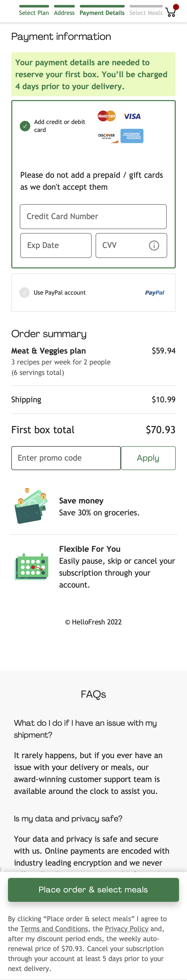This screenshot has width=187, height=980.
Task: Open the Privacy Policy link
Action: pos(126,929)
